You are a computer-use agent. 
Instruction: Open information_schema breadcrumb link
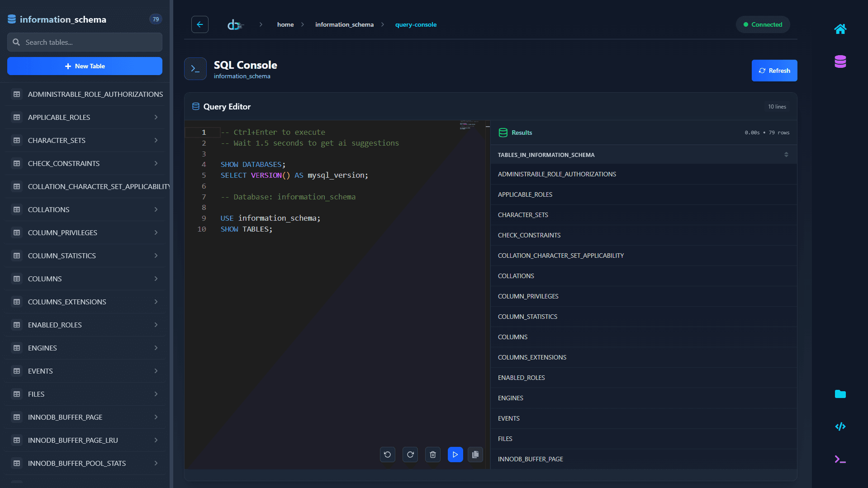344,24
